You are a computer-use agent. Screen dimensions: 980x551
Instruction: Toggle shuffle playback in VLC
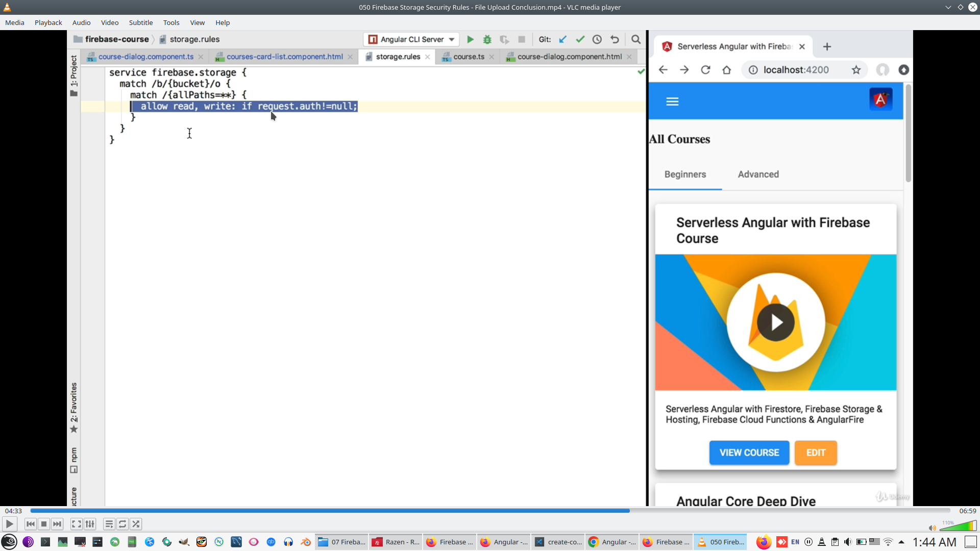136,524
